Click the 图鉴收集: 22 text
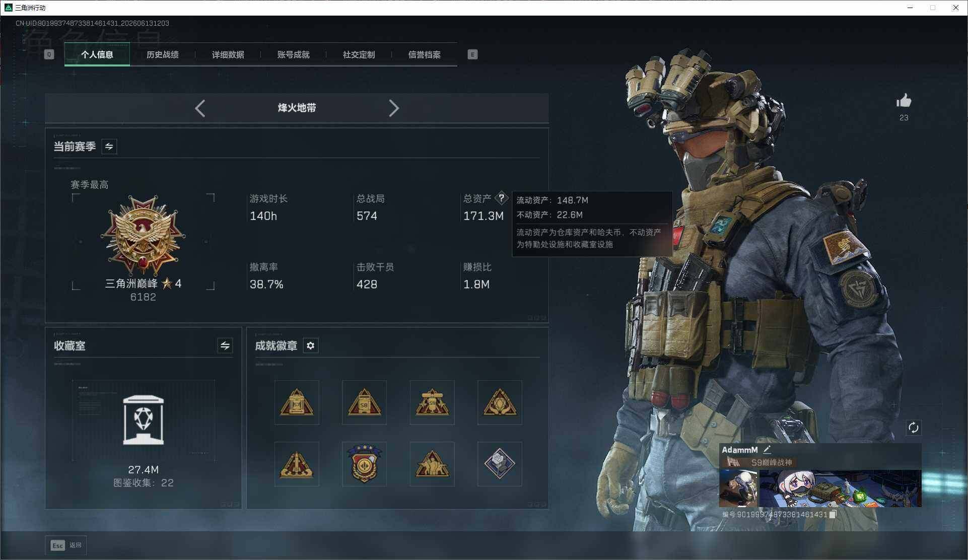This screenshot has width=968, height=560. click(x=144, y=483)
